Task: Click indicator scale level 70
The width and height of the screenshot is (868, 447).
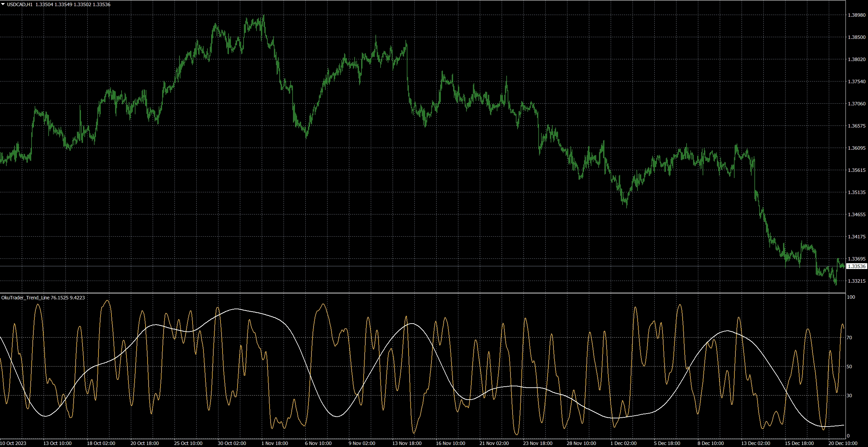Action: click(x=850, y=338)
